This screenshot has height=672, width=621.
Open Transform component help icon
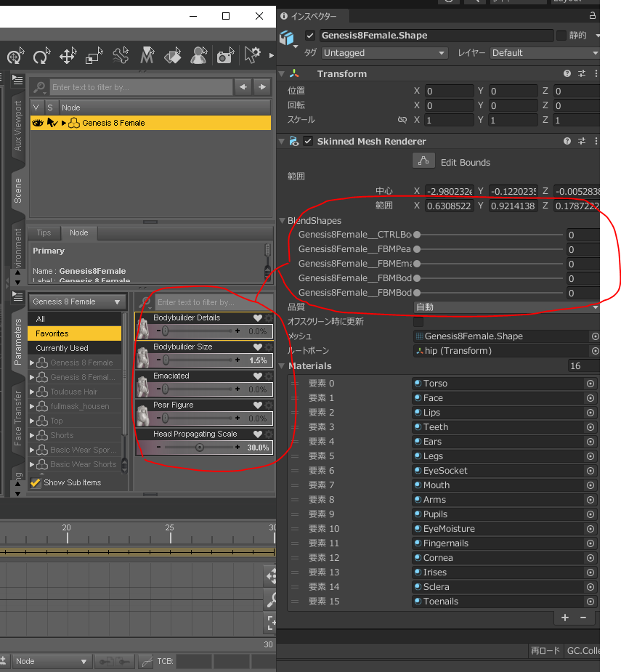tap(567, 73)
